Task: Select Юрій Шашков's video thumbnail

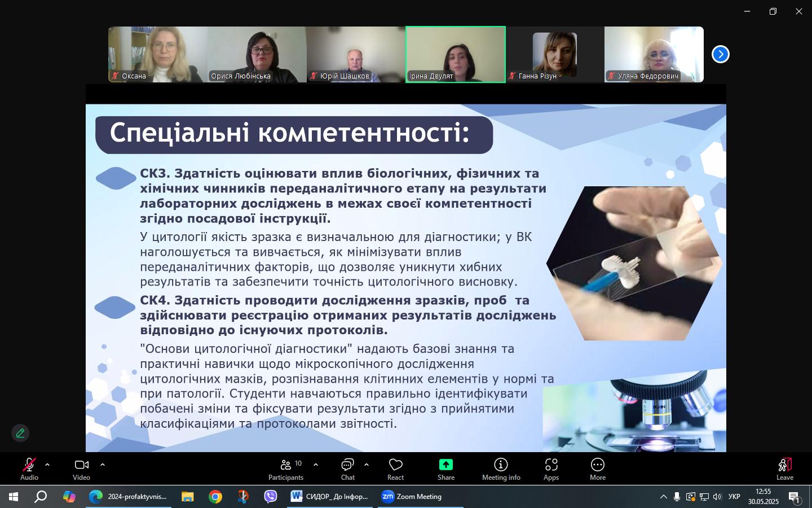Action: 356,54
